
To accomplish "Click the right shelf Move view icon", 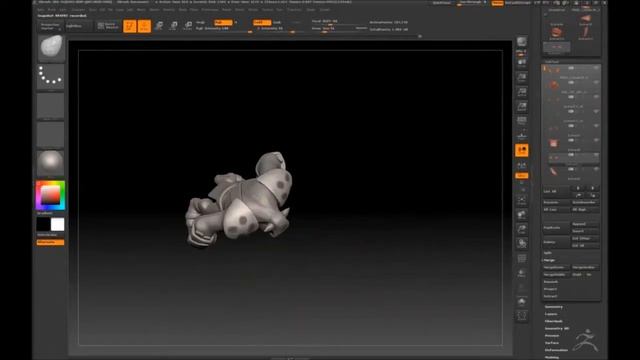I will pos(522,214).
